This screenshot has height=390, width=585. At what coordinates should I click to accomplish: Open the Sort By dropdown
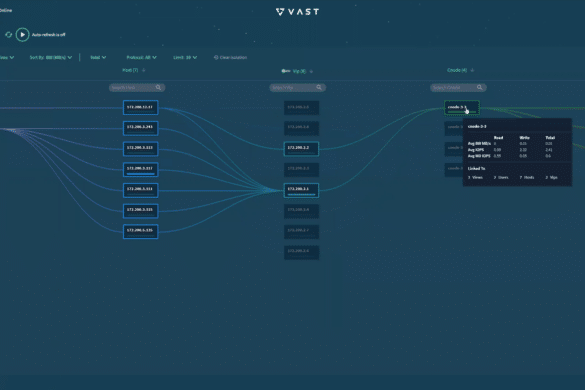pos(51,57)
